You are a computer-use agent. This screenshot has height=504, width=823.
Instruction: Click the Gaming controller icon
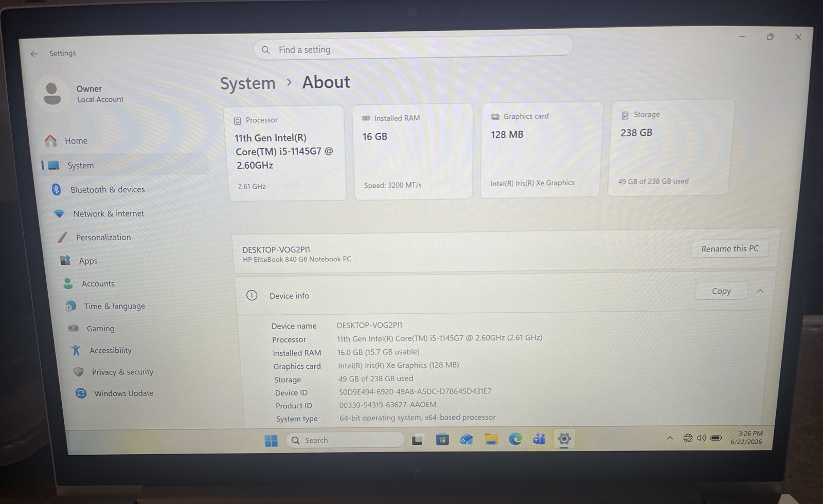click(x=74, y=328)
